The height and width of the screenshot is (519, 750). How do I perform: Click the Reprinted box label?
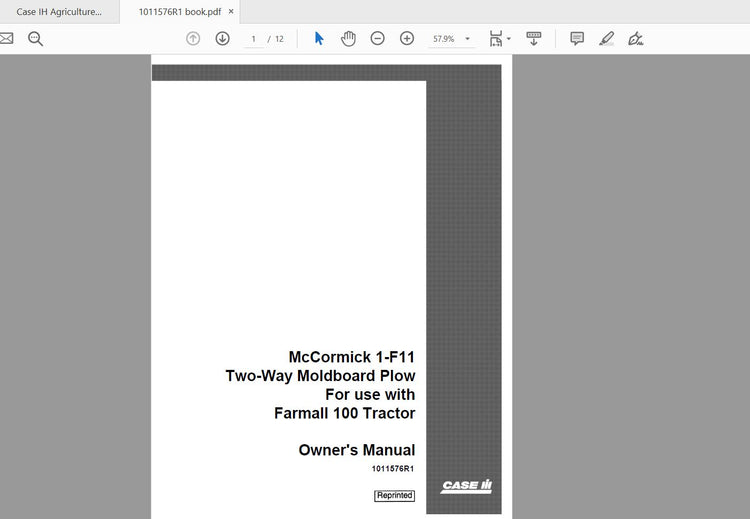(x=395, y=496)
